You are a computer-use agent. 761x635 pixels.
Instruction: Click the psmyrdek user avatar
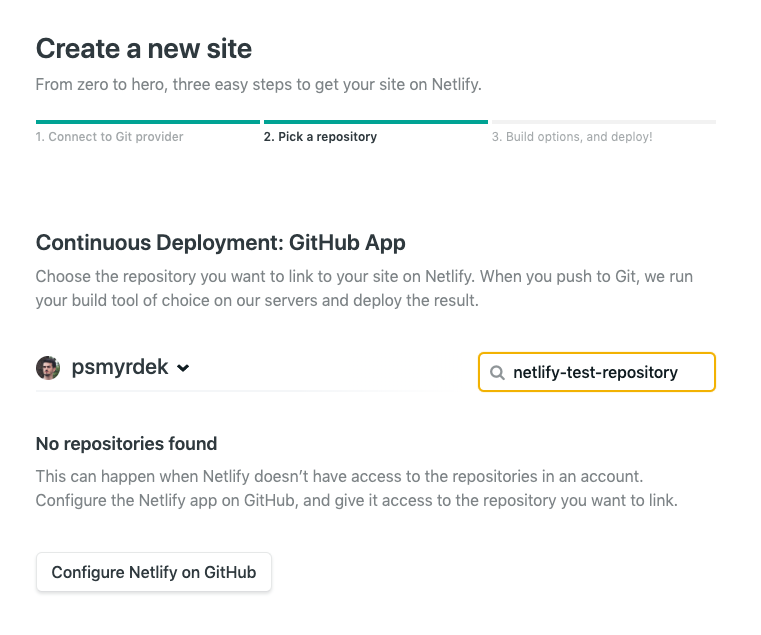coord(48,368)
